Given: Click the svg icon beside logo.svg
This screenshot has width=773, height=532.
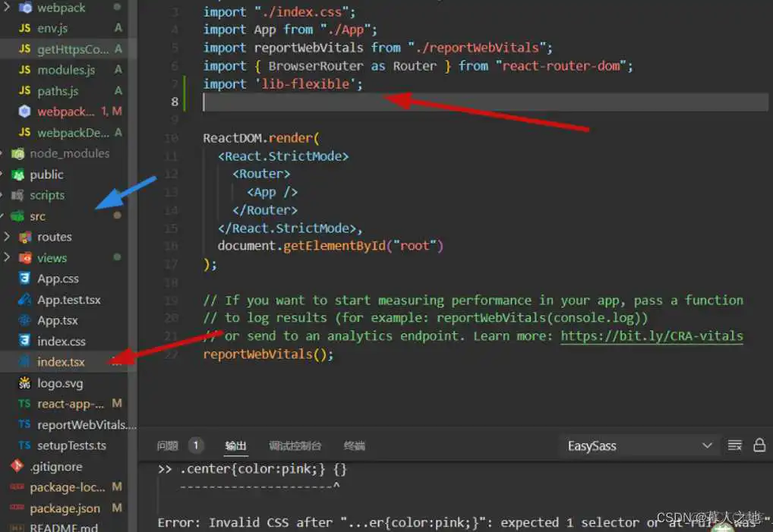Looking at the screenshot, I should click(24, 382).
